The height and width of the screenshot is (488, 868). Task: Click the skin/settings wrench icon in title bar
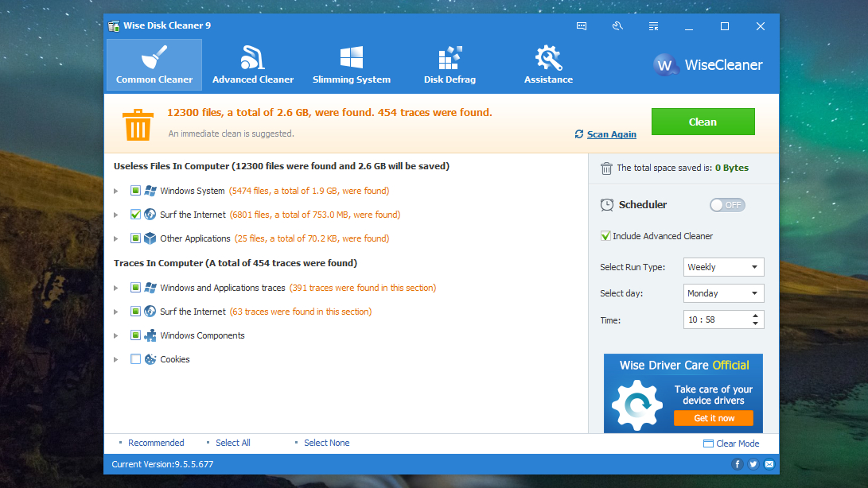click(617, 26)
